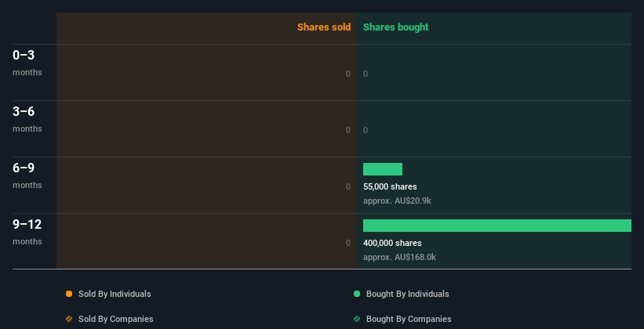Click the 55,000 shares label
644x329 pixels.
(x=390, y=186)
